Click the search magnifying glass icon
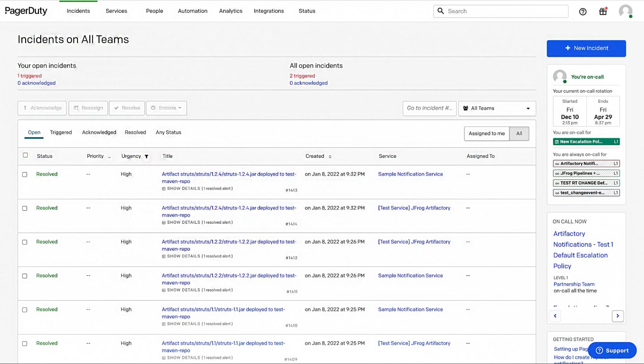This screenshot has width=644, height=364. point(441,11)
